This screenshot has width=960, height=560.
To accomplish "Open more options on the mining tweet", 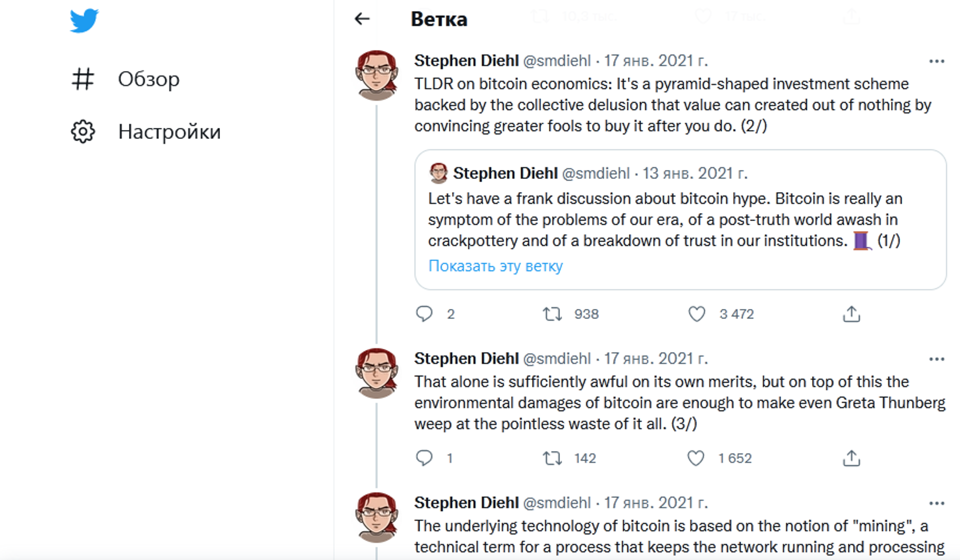I will click(x=936, y=503).
